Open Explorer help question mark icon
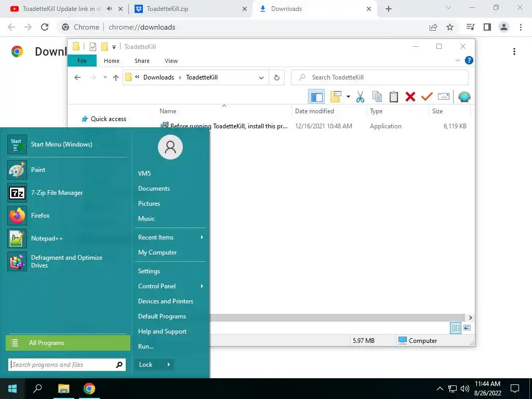Screen dimensions: 532x399 click(x=469, y=60)
